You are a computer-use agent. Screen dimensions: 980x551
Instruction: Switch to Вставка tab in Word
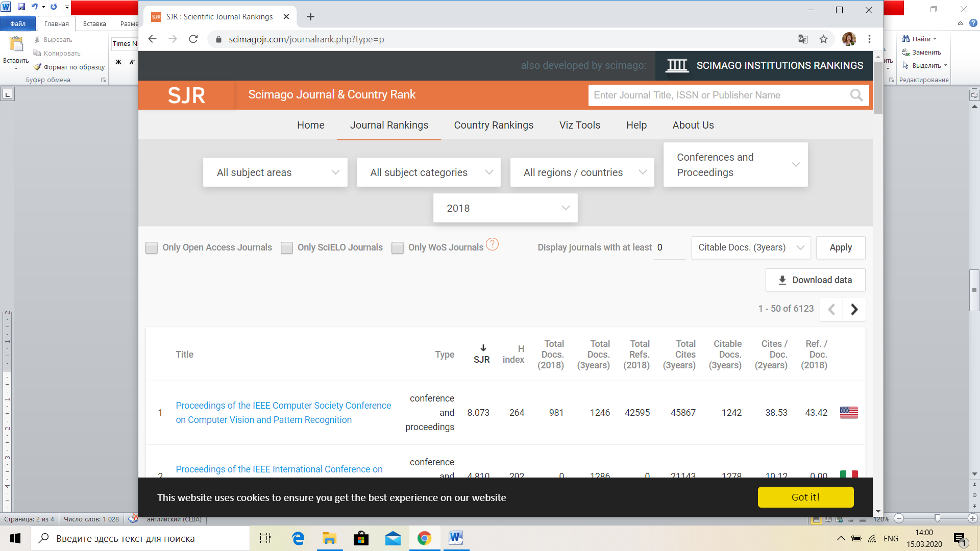[94, 23]
